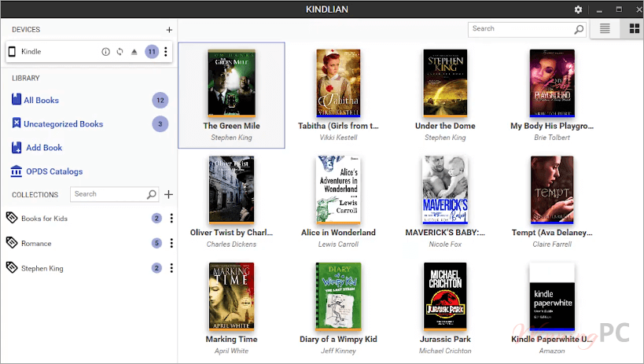Open Kindle device options menu
644x364 pixels.
point(166,52)
